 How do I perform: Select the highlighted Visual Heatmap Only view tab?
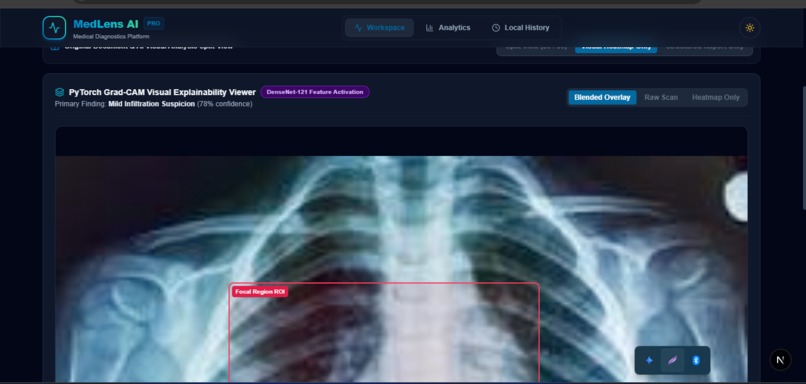coord(616,48)
